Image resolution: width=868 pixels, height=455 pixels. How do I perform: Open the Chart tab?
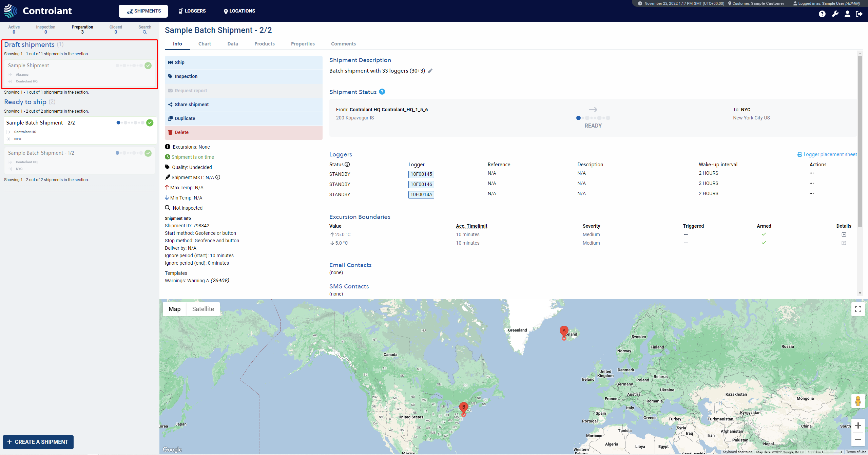point(205,44)
